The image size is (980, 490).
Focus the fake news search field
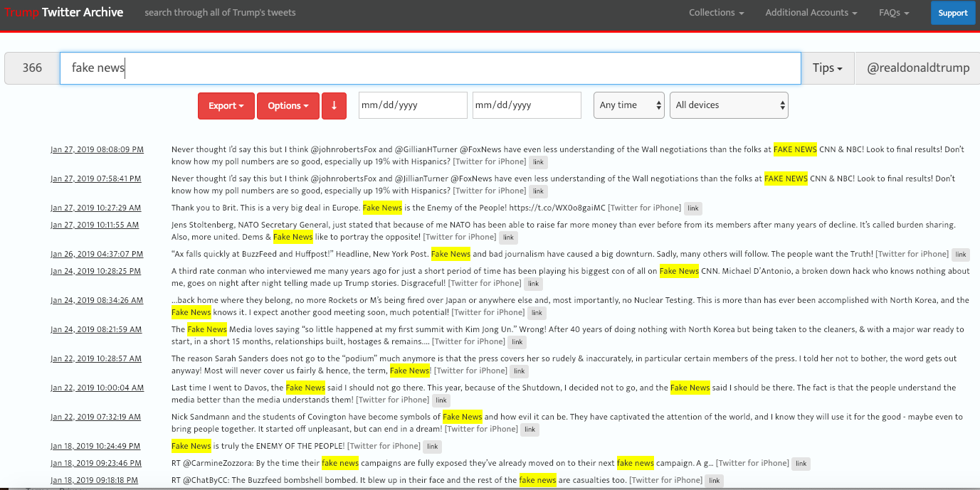(x=431, y=68)
